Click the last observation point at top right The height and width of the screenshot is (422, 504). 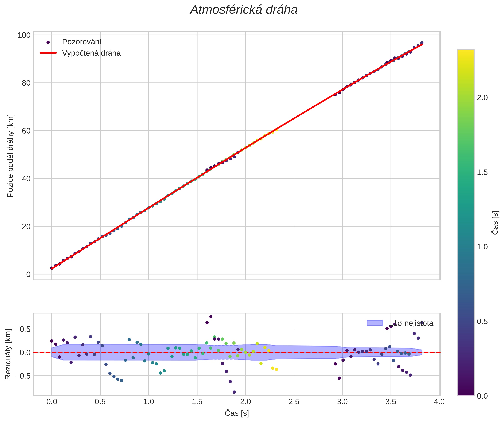coord(422,43)
